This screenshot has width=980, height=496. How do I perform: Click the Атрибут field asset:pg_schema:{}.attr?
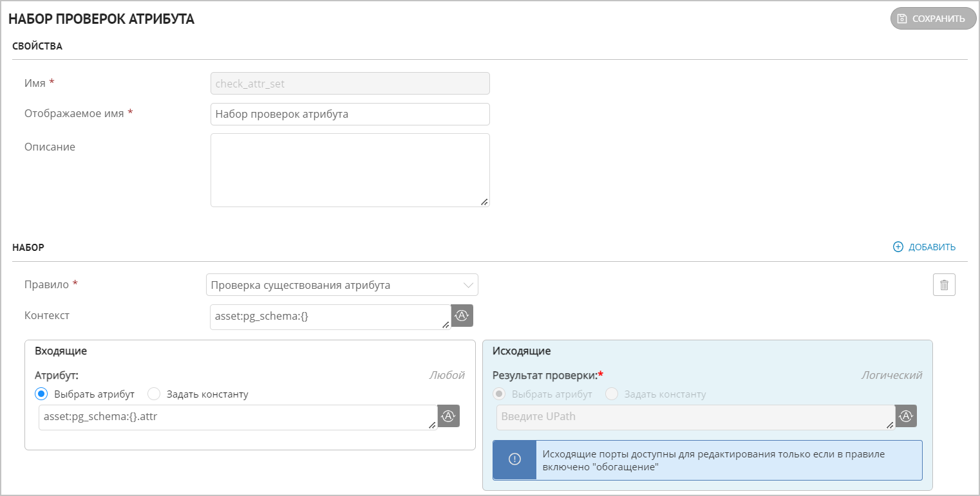(x=238, y=417)
